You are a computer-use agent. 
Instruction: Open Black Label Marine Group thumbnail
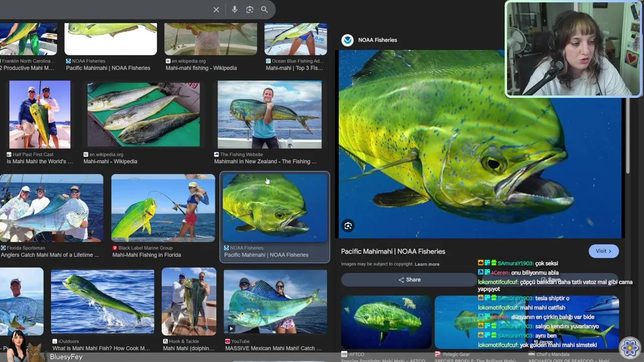(x=163, y=208)
